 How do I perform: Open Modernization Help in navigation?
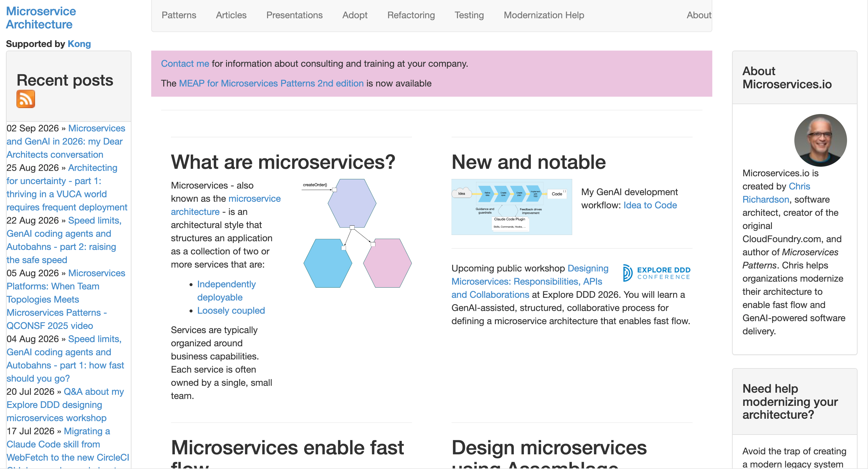(544, 15)
